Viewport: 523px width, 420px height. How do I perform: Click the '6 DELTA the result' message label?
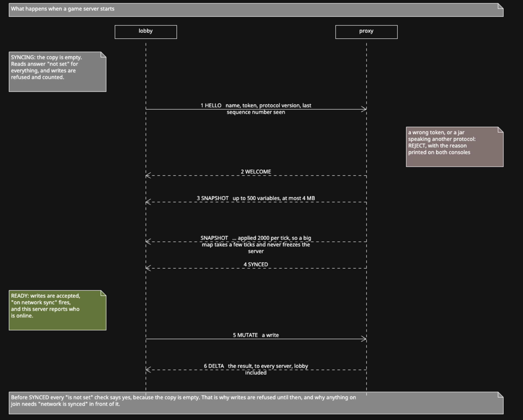(x=256, y=369)
